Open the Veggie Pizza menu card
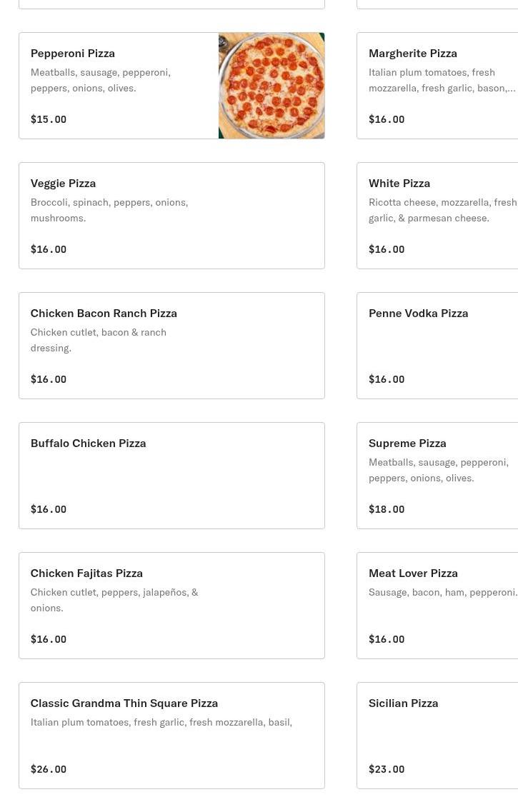The image size is (518, 812). 171,216
